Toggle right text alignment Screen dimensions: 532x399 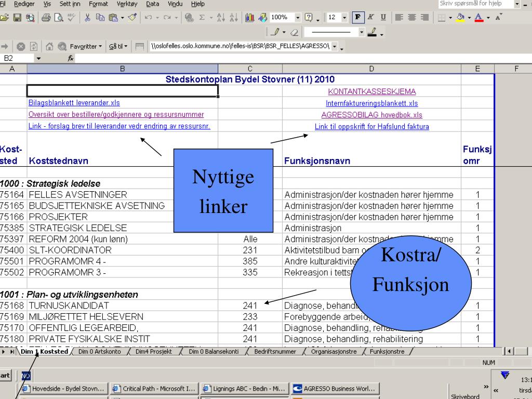point(424,17)
